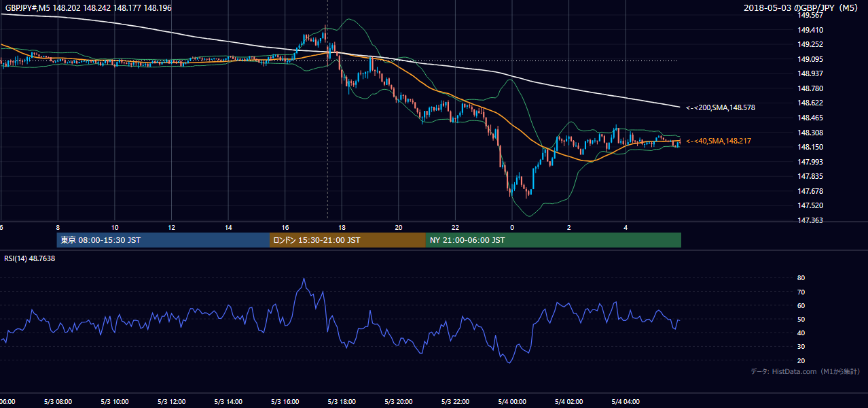
Task: Click the 5/4 02:00 date axis label
Action: point(569,402)
